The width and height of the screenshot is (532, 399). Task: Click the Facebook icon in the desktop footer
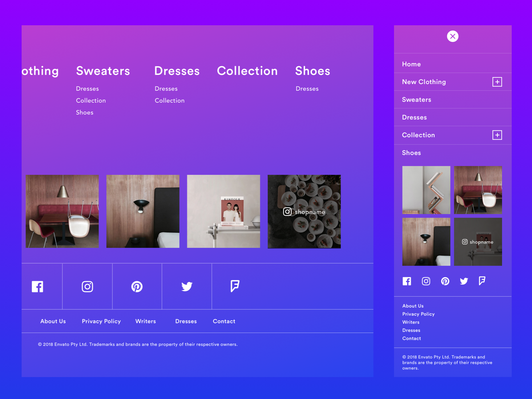37,286
